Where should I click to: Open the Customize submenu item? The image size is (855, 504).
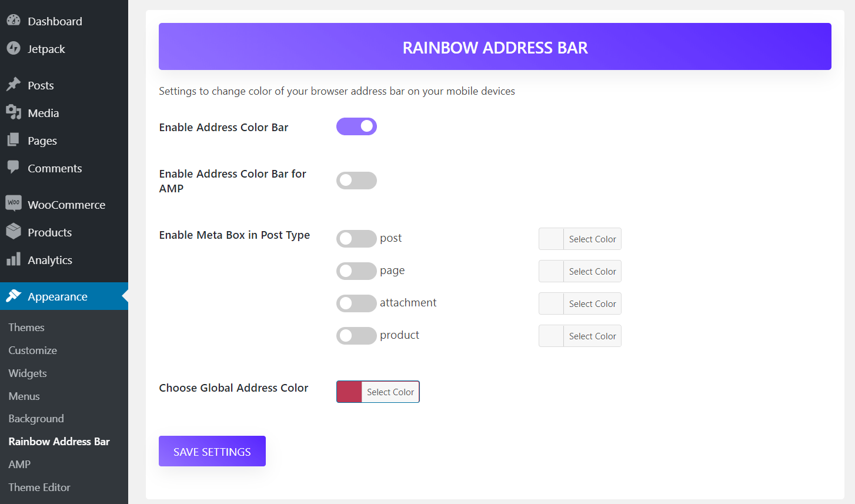tap(33, 350)
